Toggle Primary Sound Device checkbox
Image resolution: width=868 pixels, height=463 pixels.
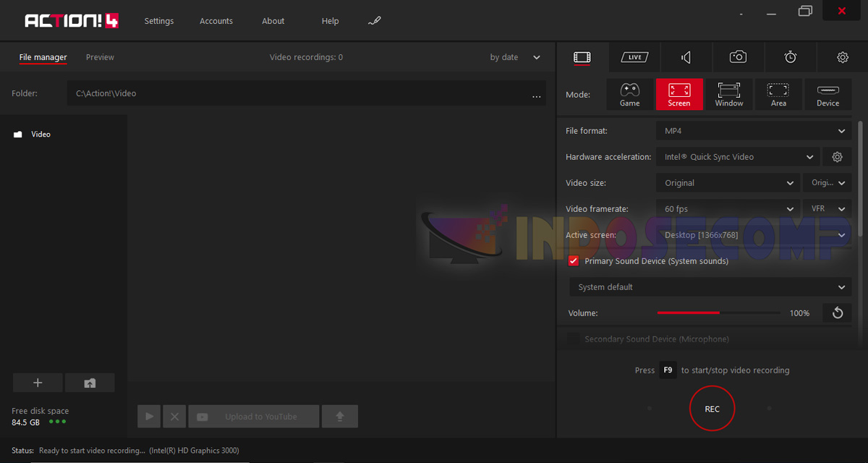click(x=574, y=261)
